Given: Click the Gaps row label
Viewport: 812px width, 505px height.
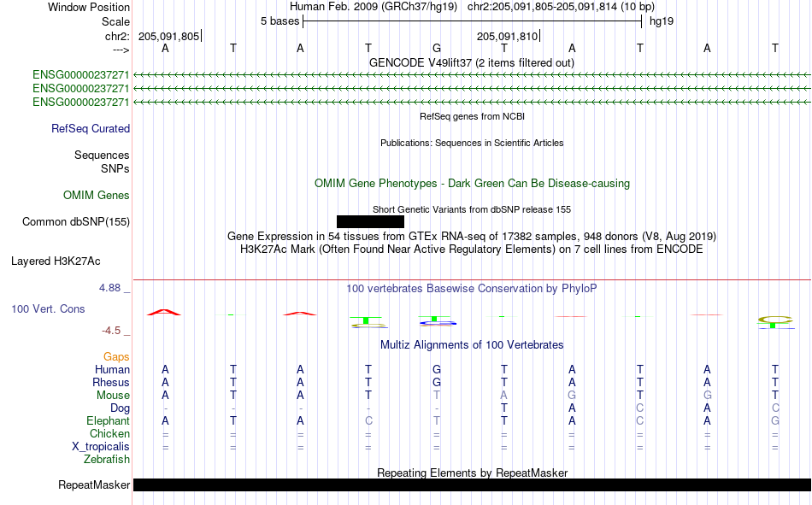Looking at the screenshot, I should pos(116,356).
